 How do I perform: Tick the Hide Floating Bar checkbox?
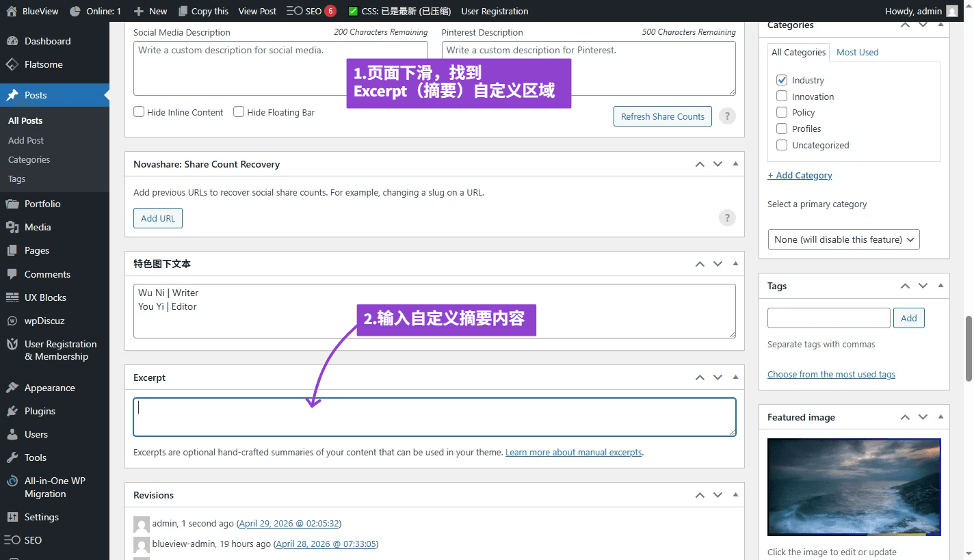click(239, 111)
